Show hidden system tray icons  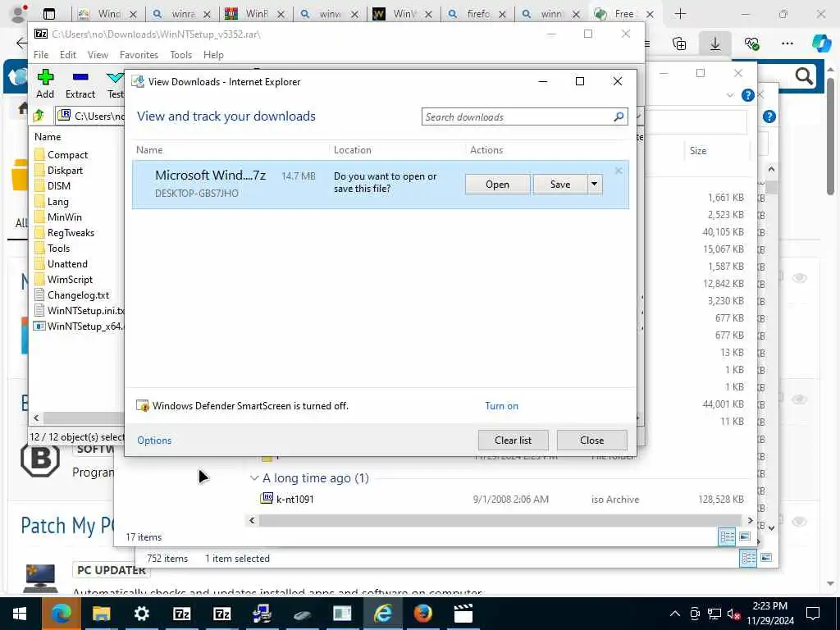point(675,614)
